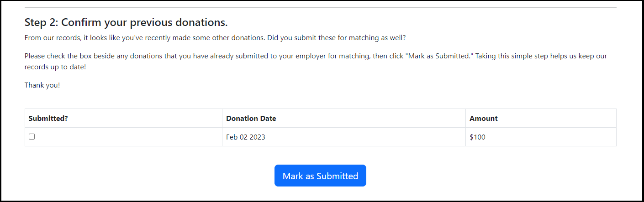Check the Feb 02 2023 donation checkbox
The image size is (644, 202).
click(x=32, y=137)
